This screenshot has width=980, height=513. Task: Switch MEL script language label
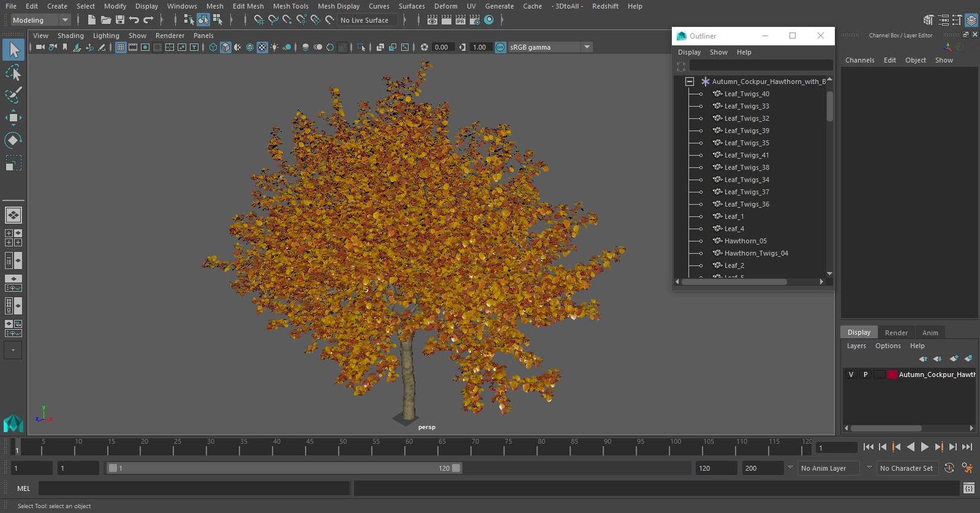pyautogui.click(x=23, y=488)
